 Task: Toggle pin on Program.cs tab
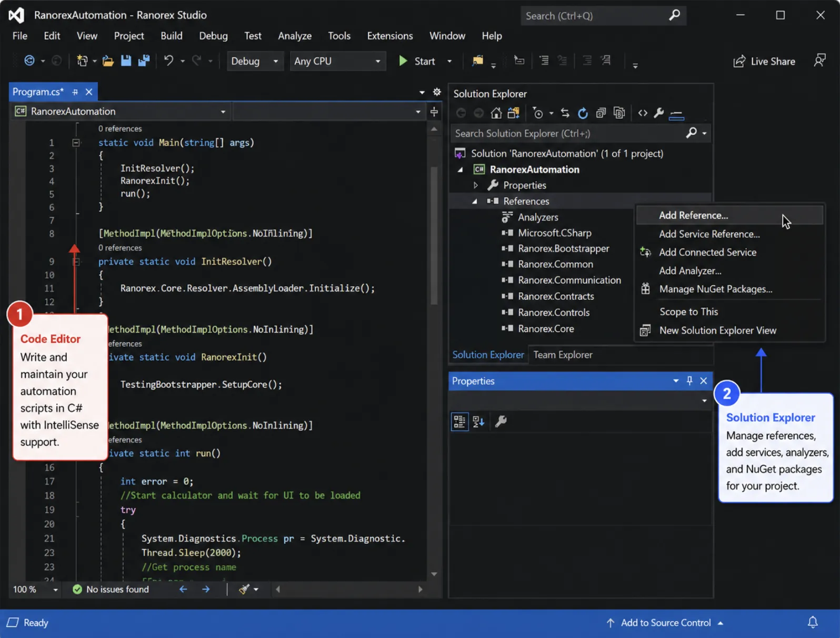click(75, 92)
